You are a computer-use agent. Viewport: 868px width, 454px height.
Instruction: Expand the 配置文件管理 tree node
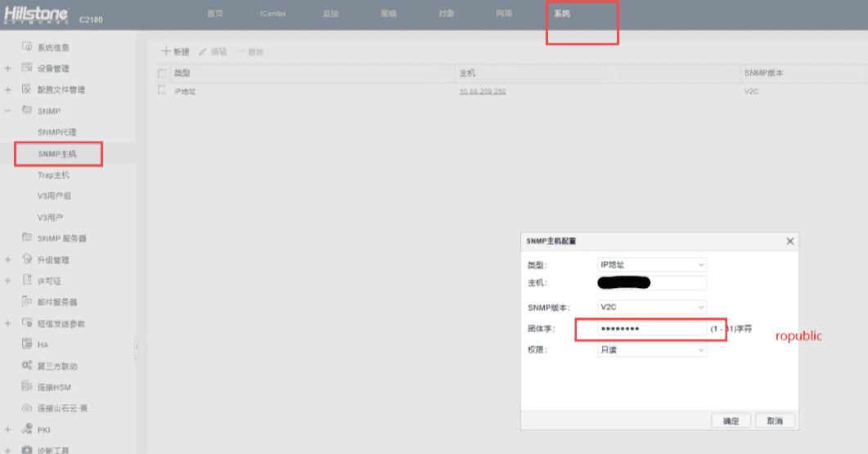pyautogui.click(x=7, y=89)
